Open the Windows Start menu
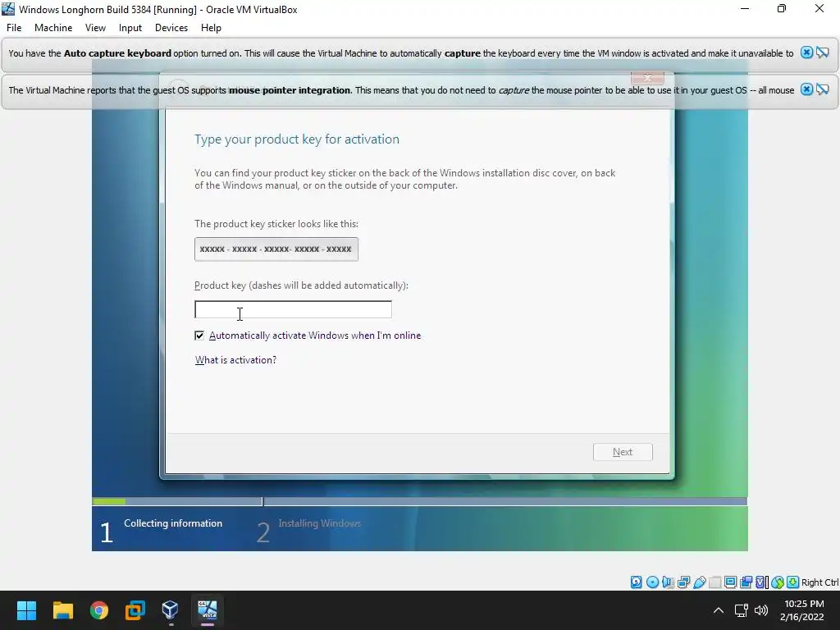Screen dimensions: 840x630 [x=26, y=610]
